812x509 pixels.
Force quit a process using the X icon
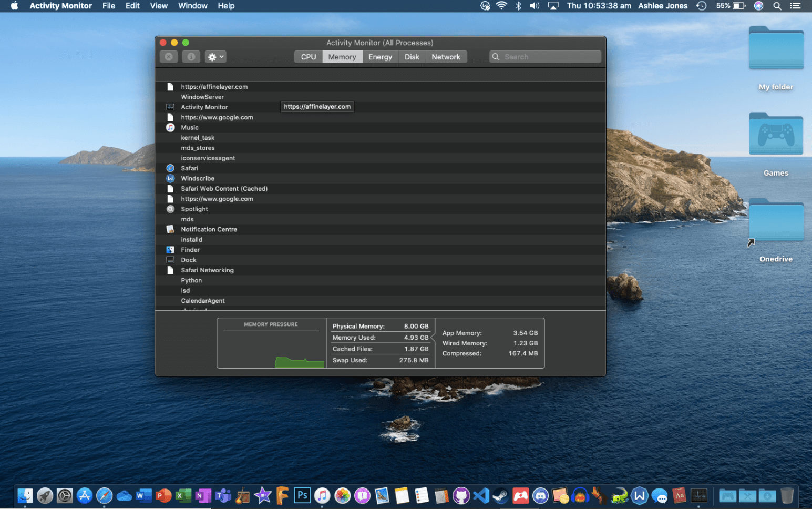coord(168,56)
